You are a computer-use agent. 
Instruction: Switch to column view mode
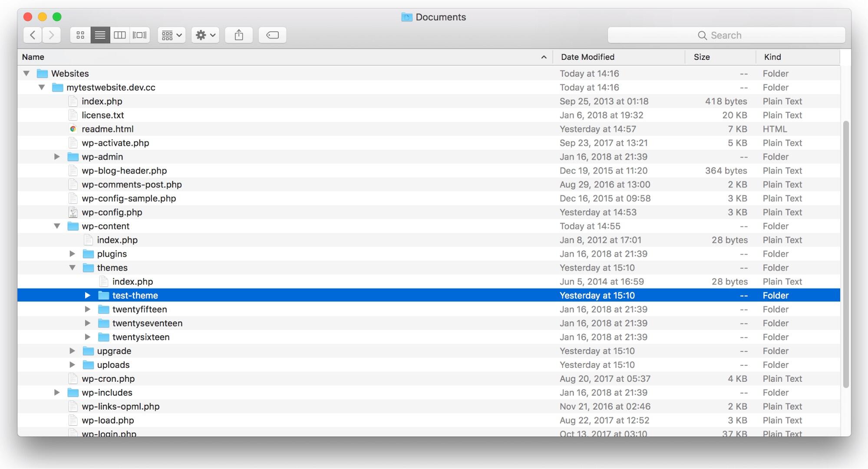pos(120,35)
